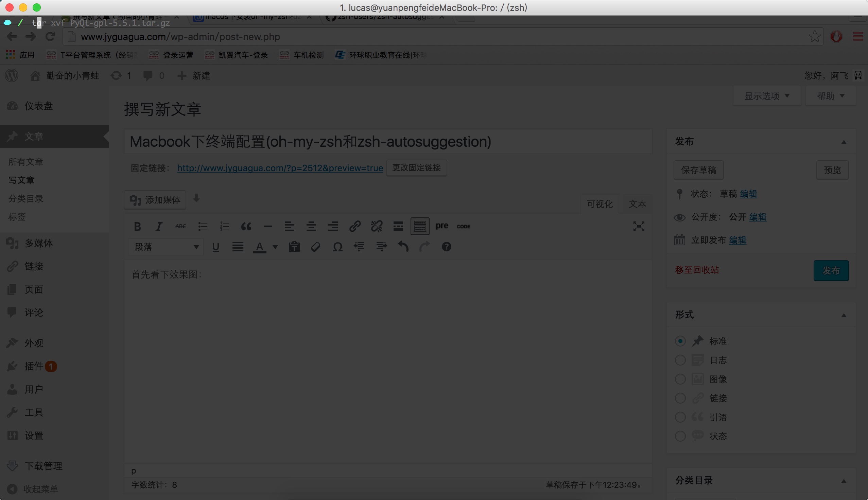Apply strikethrough ABC formatting

pos(180,226)
